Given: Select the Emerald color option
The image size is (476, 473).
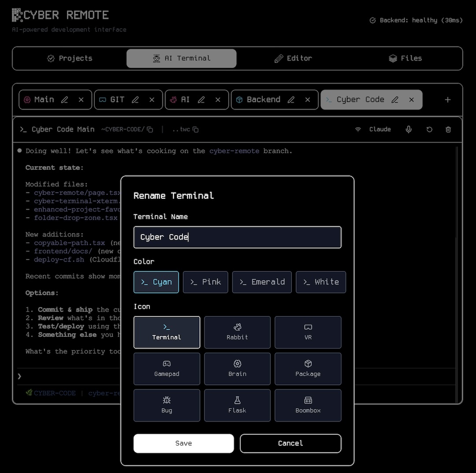Looking at the screenshot, I should [262, 282].
